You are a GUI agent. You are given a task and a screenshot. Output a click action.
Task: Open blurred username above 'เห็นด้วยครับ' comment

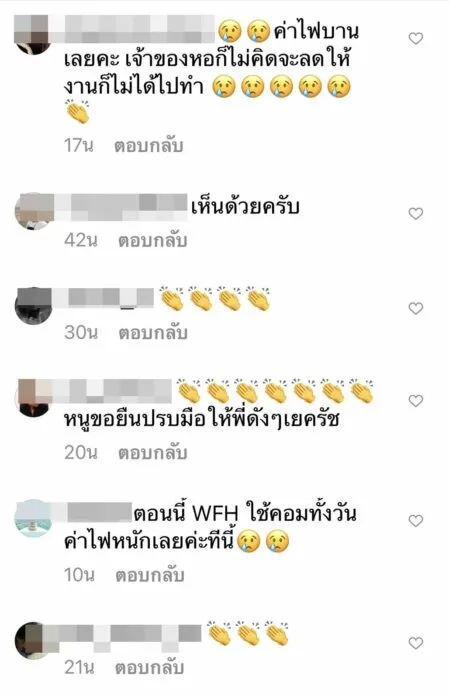(122, 207)
